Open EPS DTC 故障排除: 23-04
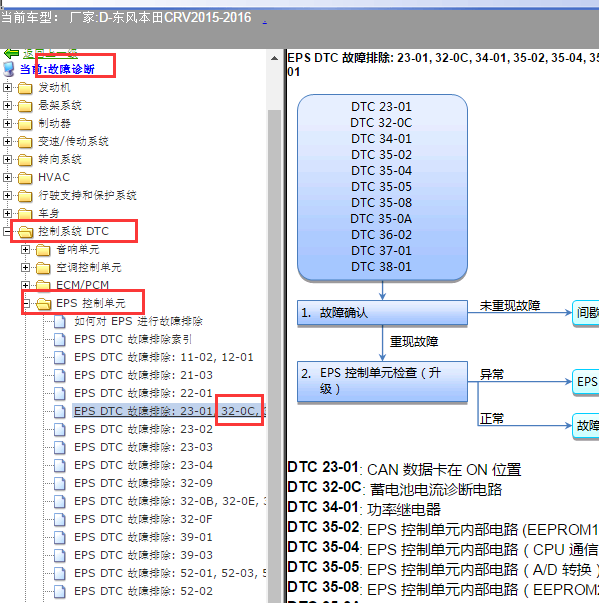This screenshot has height=603, width=599. pyautogui.click(x=143, y=465)
